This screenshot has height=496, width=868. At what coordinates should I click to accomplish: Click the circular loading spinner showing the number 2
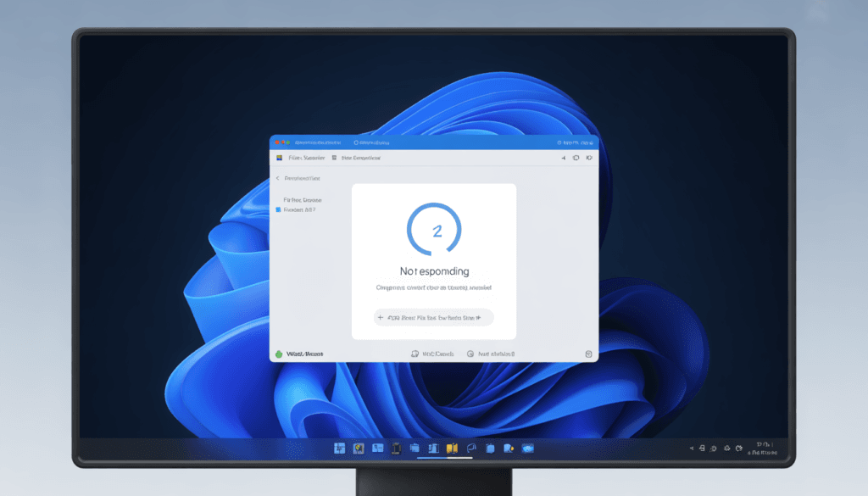(x=434, y=229)
